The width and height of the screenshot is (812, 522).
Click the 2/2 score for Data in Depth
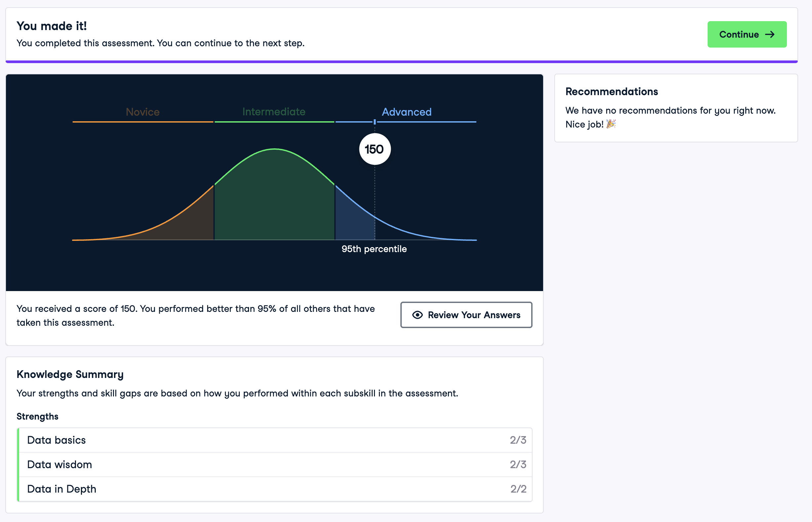tap(518, 489)
